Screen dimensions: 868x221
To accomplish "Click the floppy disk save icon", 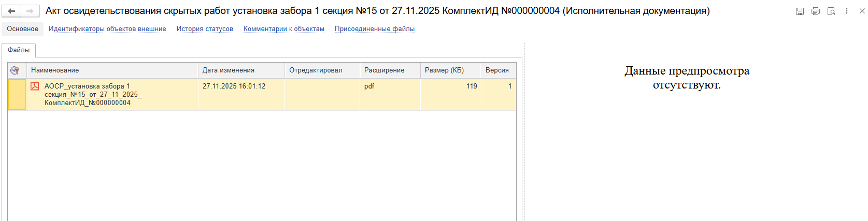I will point(800,11).
